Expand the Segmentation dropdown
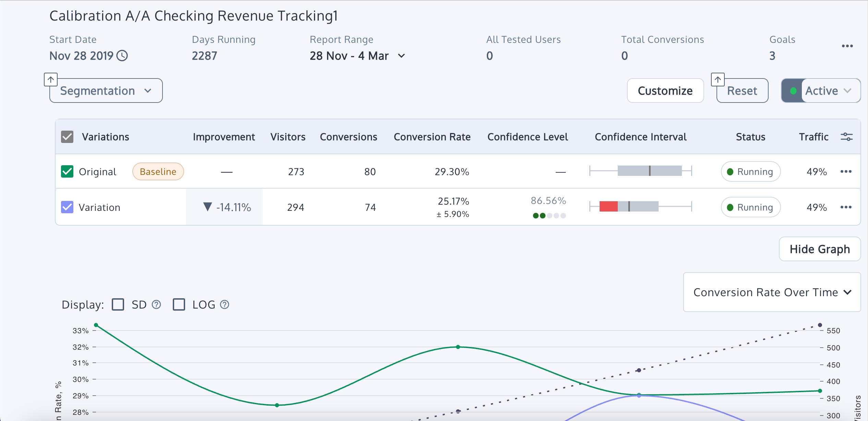 tap(106, 91)
